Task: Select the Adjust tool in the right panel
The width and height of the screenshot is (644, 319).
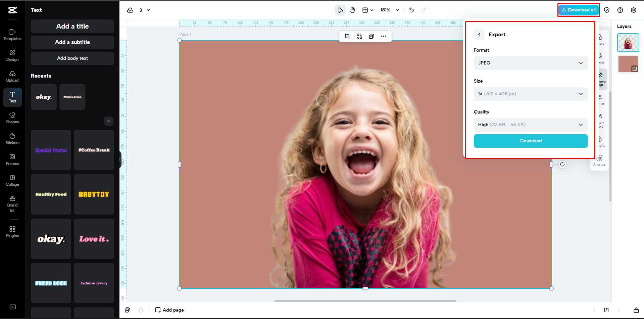Action: coord(600,99)
